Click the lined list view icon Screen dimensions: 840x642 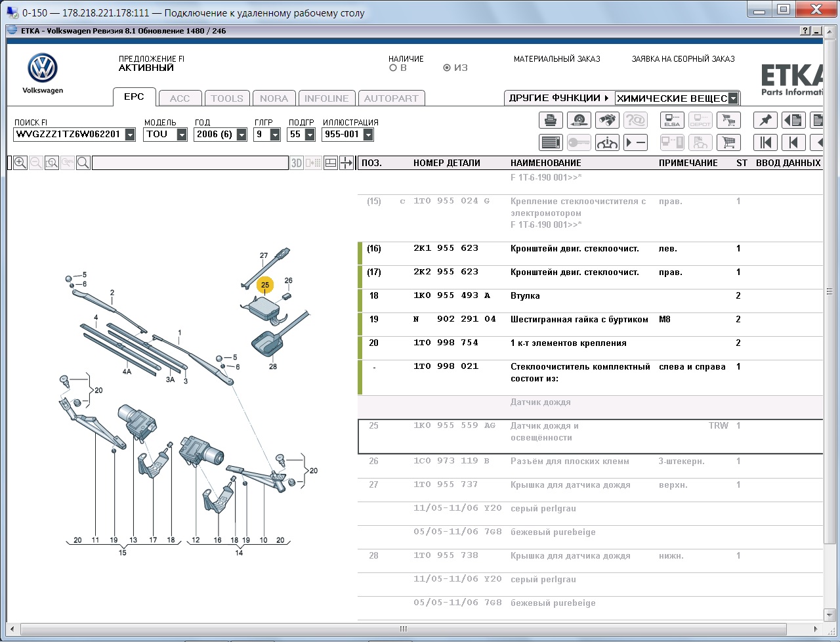coord(551,142)
